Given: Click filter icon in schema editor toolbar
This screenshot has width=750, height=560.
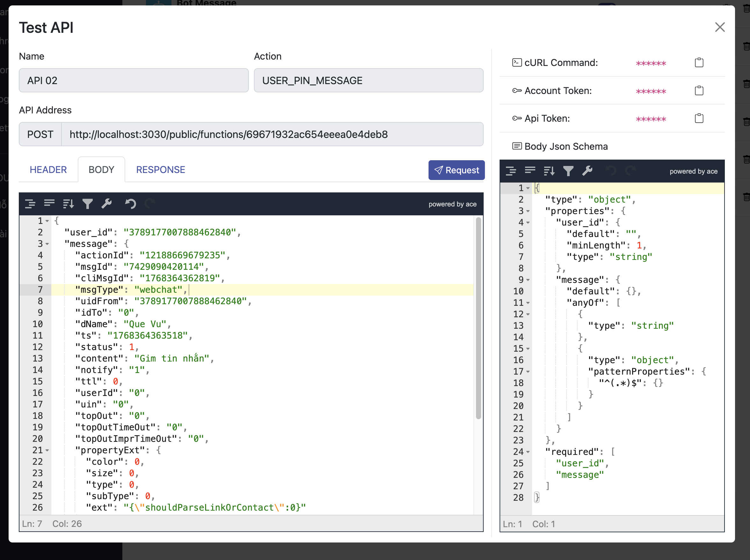Looking at the screenshot, I should click(568, 171).
